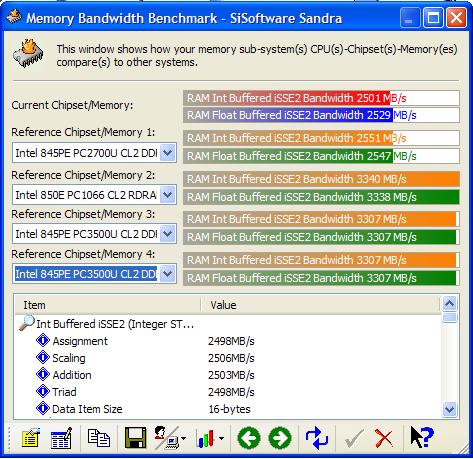Screen dimensions: 473x459
Task: Cancel with the red X icon
Action: click(384, 438)
